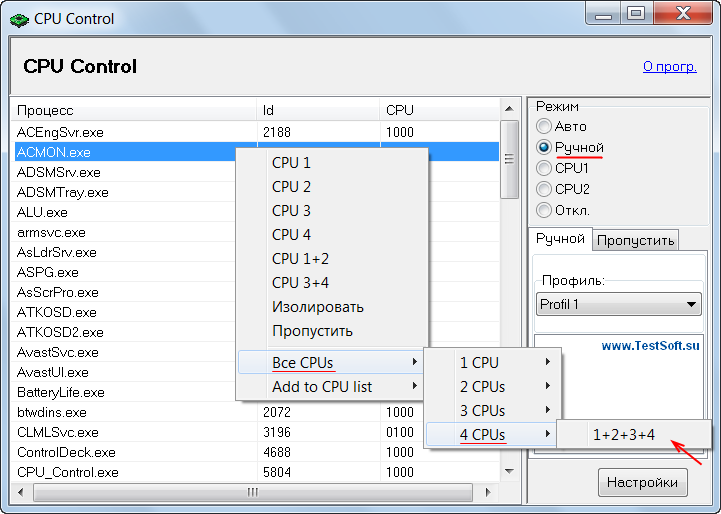Choose the CPU2 mode radio button
Screen dimensions: 721x514
(544, 189)
